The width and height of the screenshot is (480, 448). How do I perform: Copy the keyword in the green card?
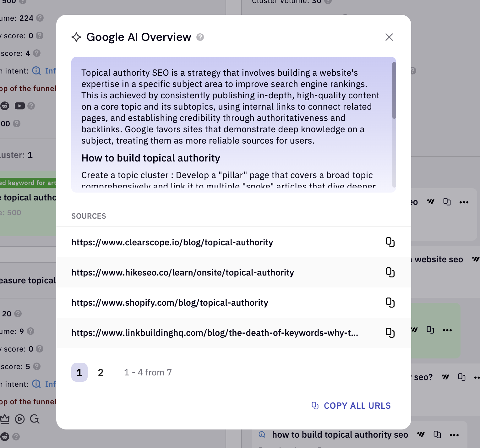coord(430,330)
